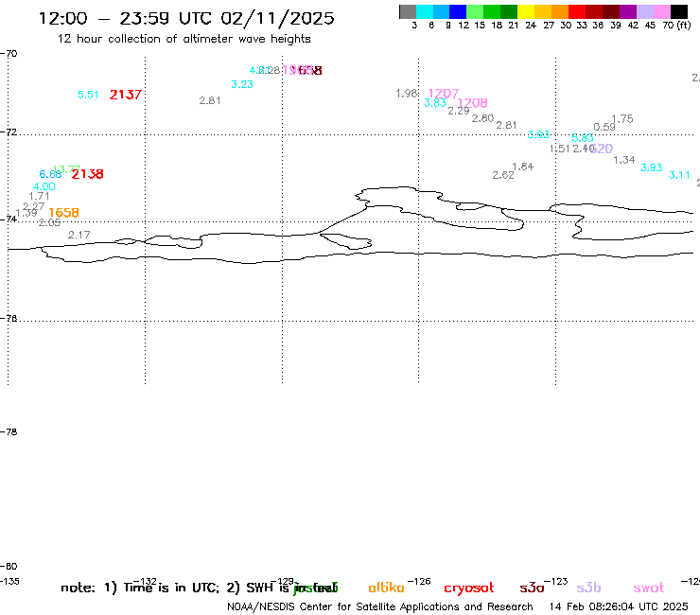The width and height of the screenshot is (700, 615).
Task: Click the title '12:00 – 23:59 UTC 02/11/2025'
Action: [x=186, y=18]
